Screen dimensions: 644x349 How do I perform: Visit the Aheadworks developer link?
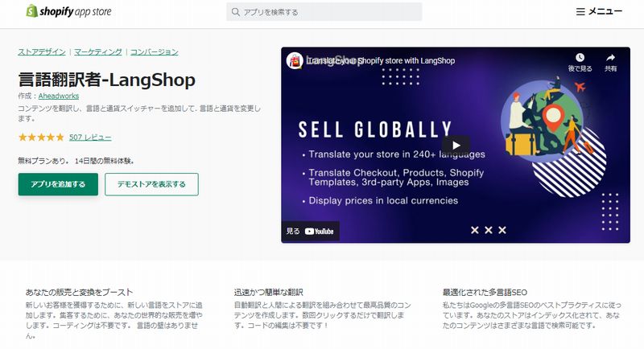tap(59, 96)
